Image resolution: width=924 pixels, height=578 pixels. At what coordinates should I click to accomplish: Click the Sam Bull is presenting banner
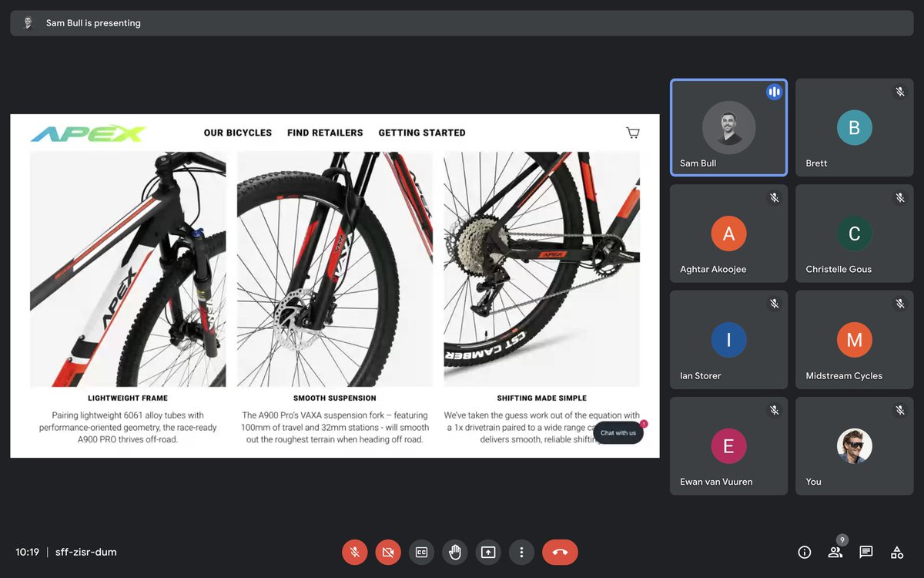point(462,23)
